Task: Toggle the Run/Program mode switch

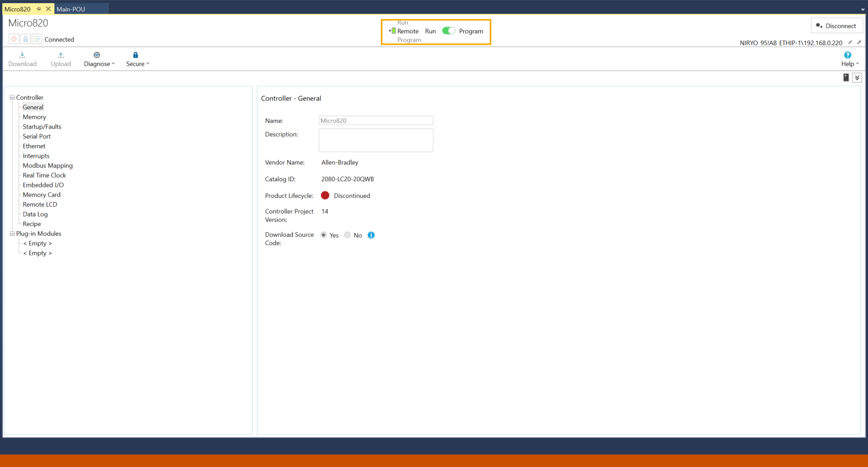Action: coord(449,31)
